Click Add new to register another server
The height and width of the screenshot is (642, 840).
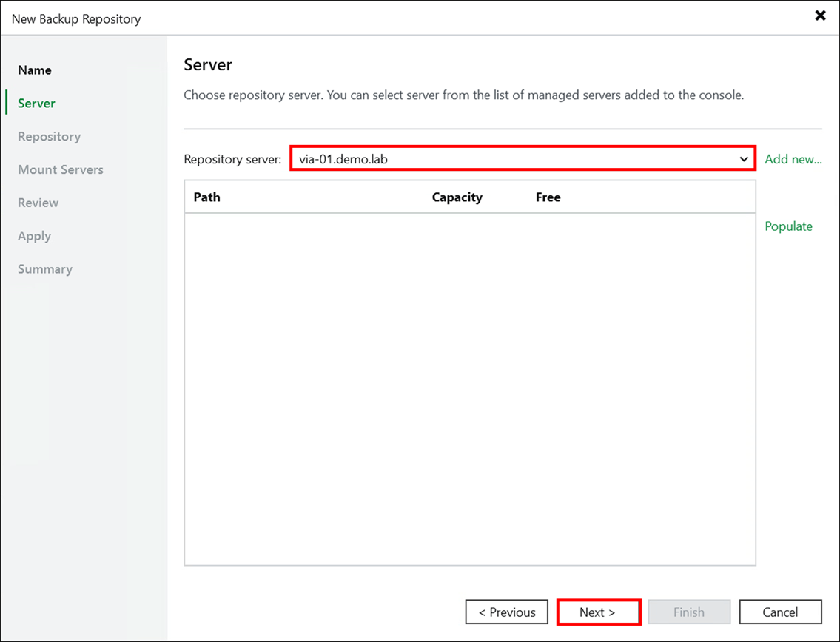[793, 158]
